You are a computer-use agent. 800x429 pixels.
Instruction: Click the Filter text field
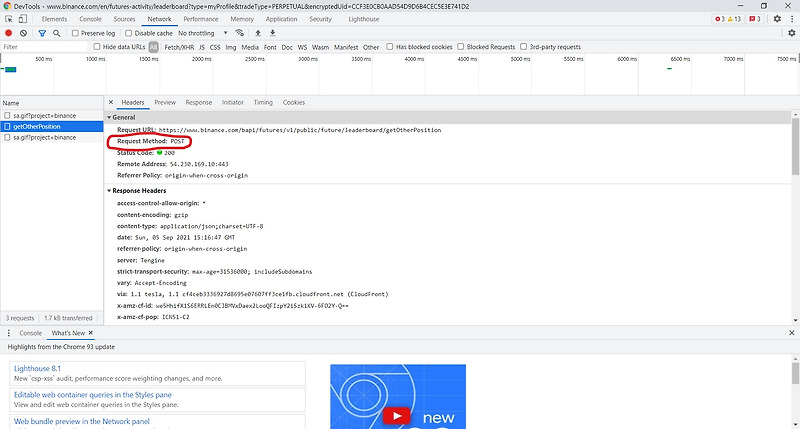click(x=45, y=47)
